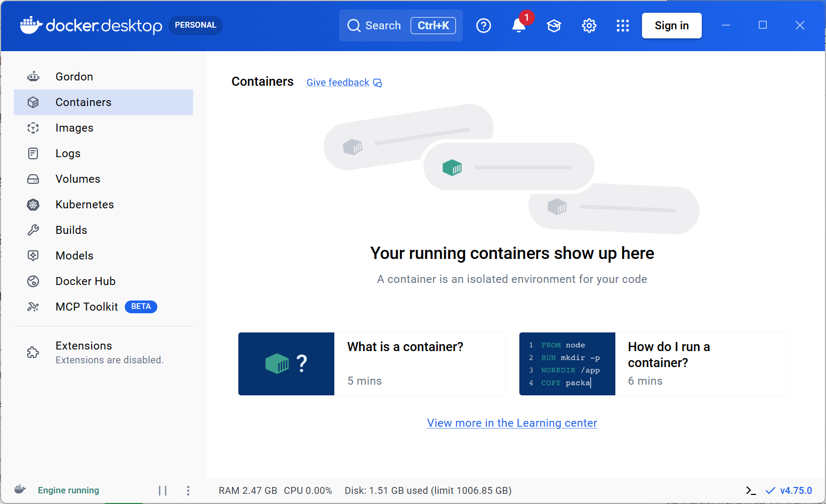
Task: Open the Learning center graduation cap icon
Action: (554, 26)
